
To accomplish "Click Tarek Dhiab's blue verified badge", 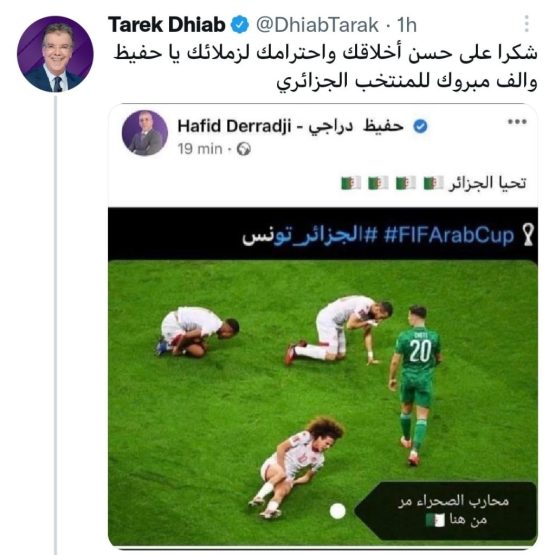I will point(240,25).
